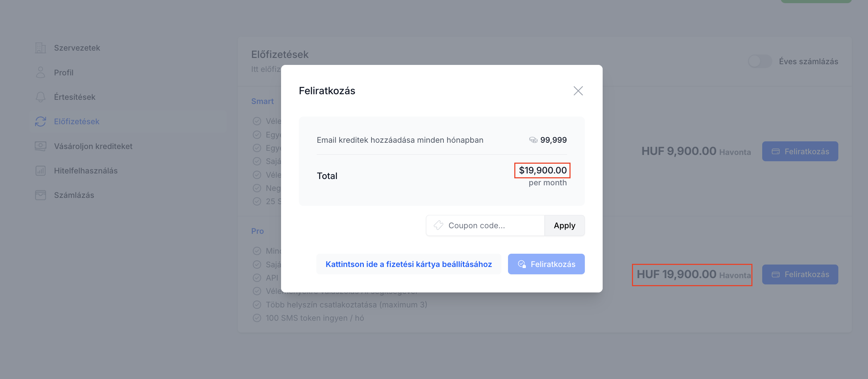
Task: Close the Feliratkozás dialog
Action: 578,91
